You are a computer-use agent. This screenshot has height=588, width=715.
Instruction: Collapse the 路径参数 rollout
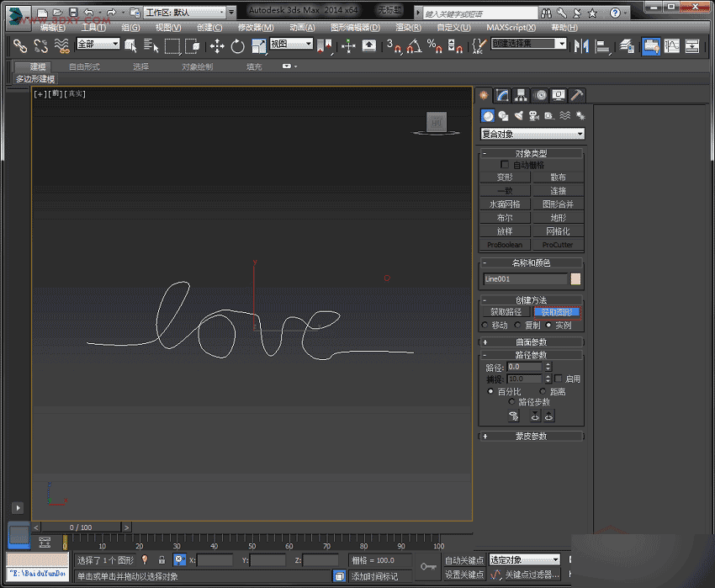coord(532,354)
